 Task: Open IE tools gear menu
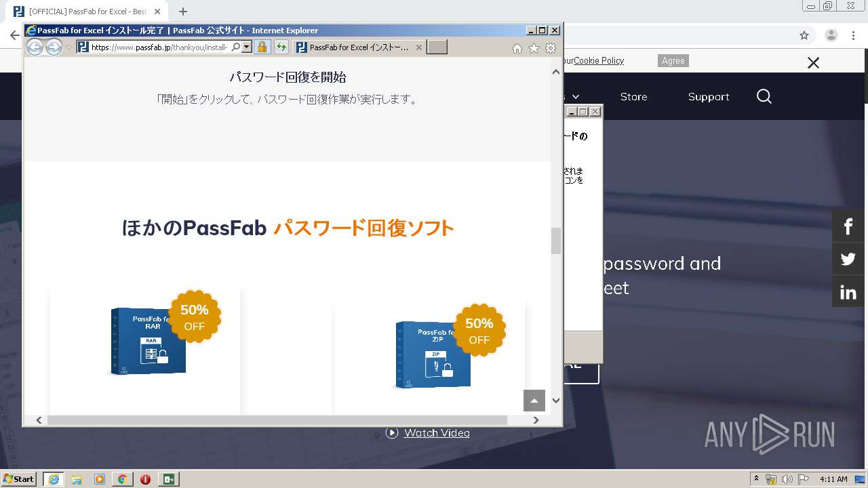pos(551,48)
